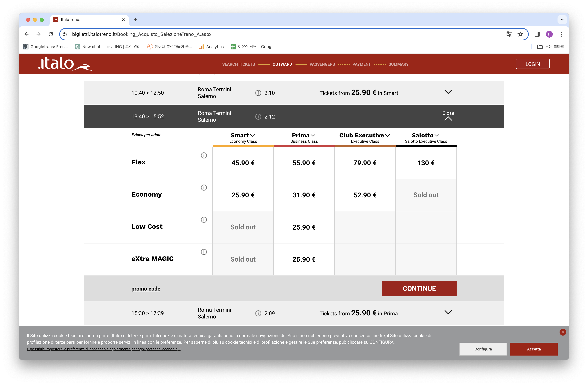
Task: Click the info icon next to Flex fare
Action: tap(204, 155)
